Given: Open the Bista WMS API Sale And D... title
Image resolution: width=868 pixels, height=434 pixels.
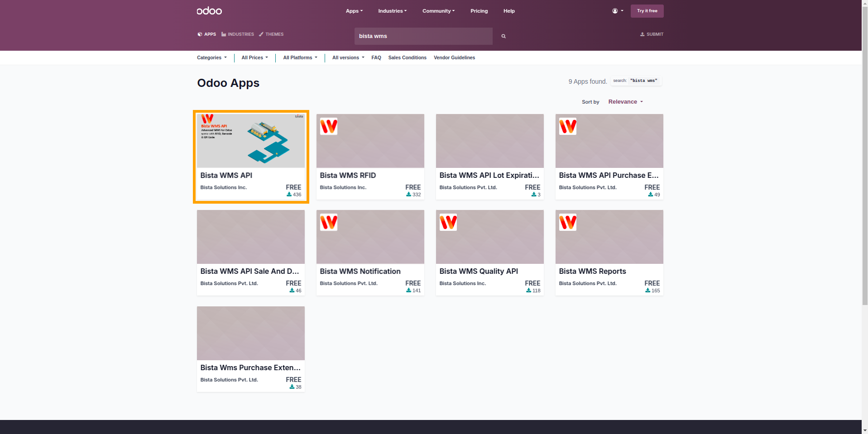Looking at the screenshot, I should coord(250,271).
